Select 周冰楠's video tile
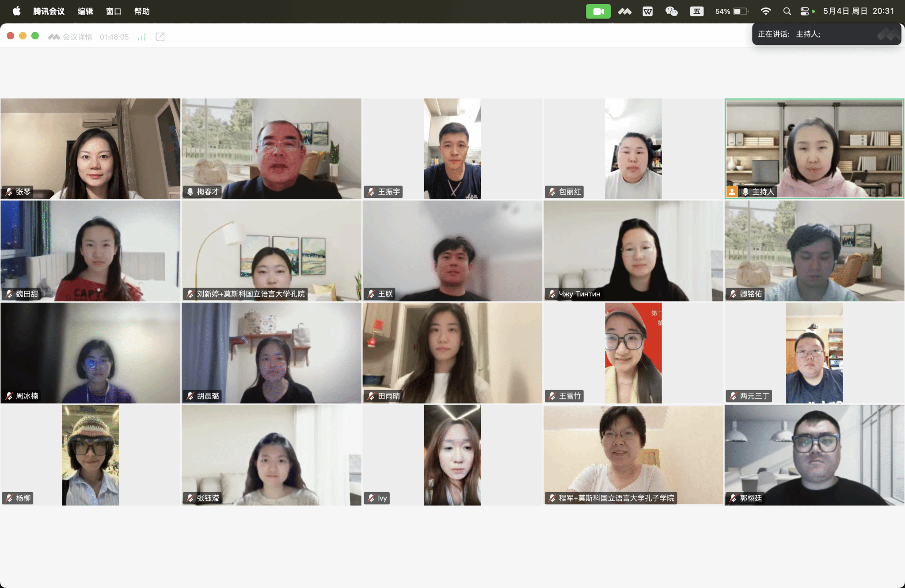 coord(91,353)
